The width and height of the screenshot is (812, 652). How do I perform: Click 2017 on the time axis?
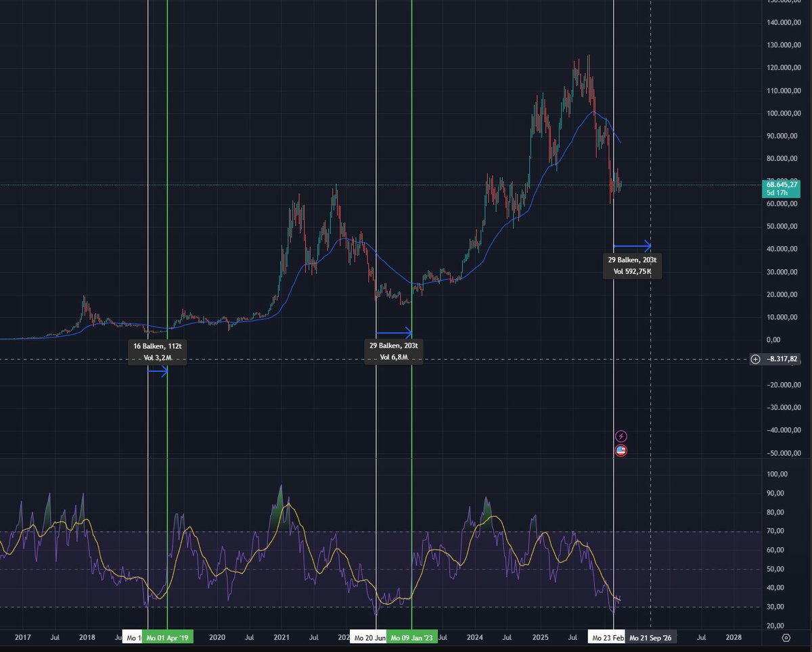[x=23, y=637]
